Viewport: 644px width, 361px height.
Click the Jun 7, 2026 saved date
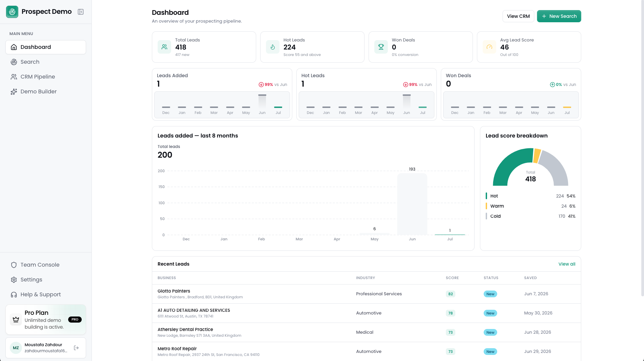[x=536, y=294]
